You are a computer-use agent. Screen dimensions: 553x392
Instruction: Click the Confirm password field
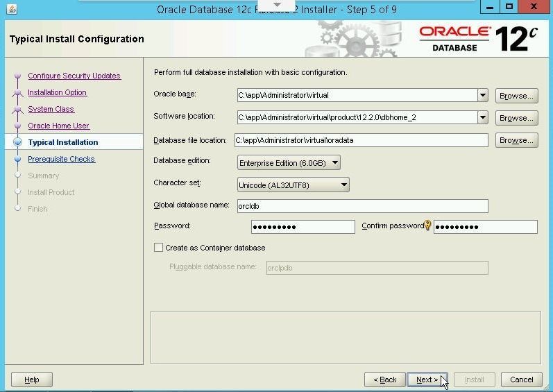point(485,227)
